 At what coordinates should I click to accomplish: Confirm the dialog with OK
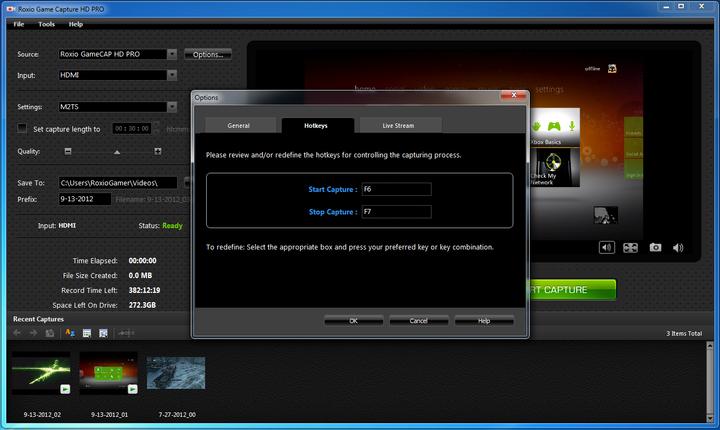354,321
